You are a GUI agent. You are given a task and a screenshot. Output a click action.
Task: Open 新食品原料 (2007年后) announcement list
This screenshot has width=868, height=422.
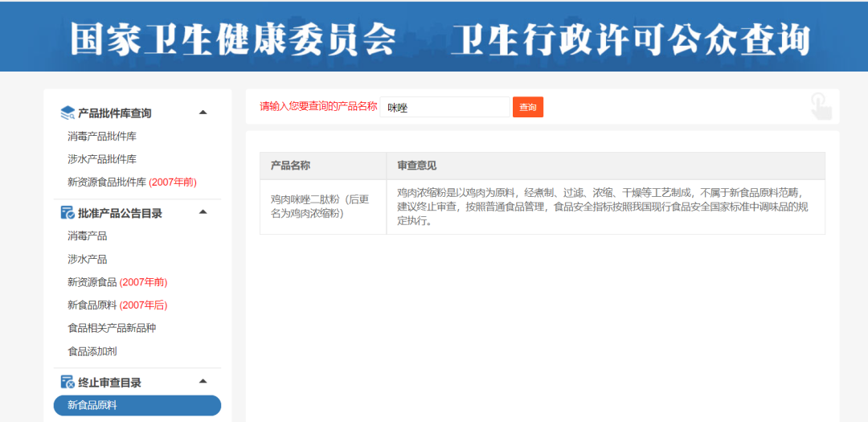coord(117,305)
